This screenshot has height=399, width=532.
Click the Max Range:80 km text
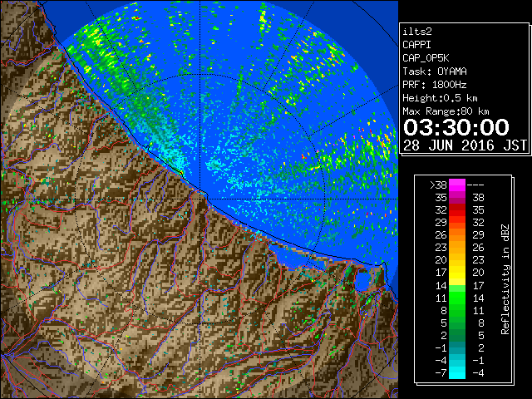(x=446, y=111)
